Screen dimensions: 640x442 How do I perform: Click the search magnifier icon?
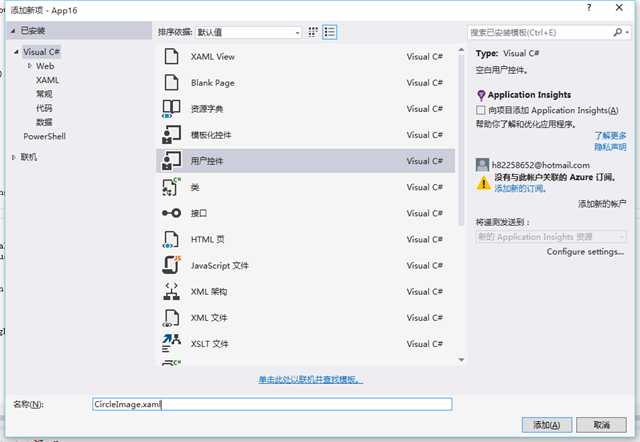(618, 32)
